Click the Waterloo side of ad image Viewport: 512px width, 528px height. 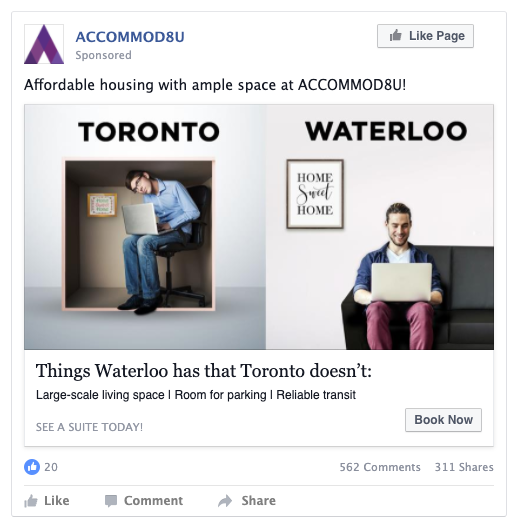tap(380, 227)
